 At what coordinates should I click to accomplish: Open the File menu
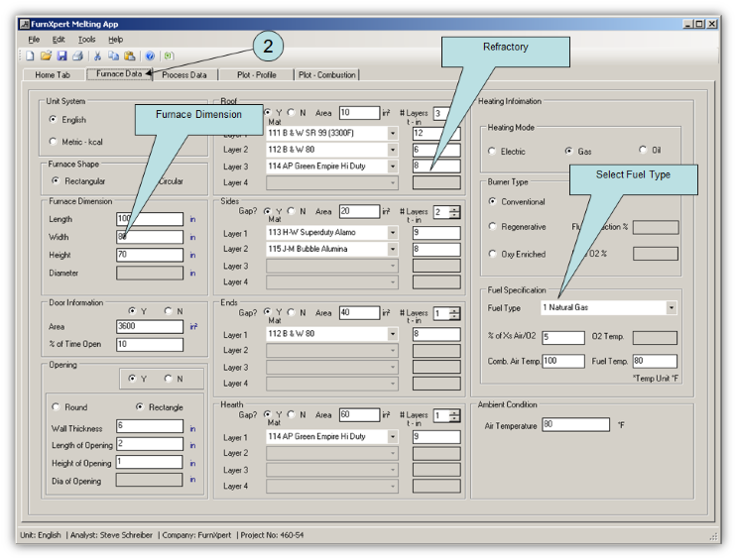coord(34,40)
